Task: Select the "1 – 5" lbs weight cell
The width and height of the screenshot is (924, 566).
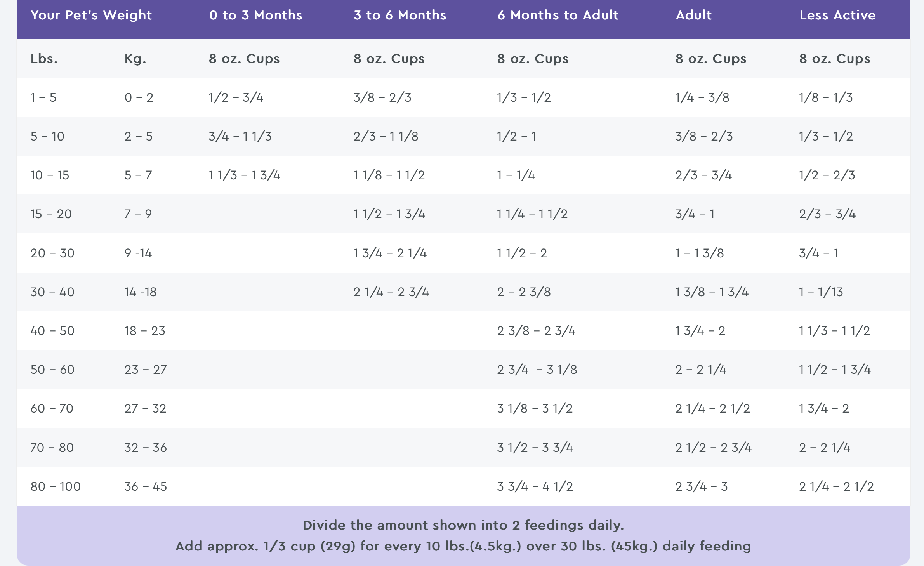Action: pos(43,97)
